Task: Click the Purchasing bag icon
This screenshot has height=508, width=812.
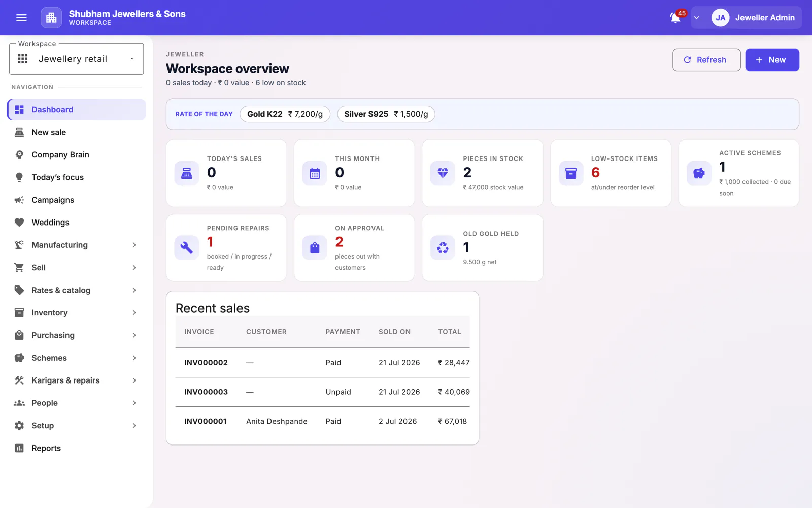Action: coord(19,335)
